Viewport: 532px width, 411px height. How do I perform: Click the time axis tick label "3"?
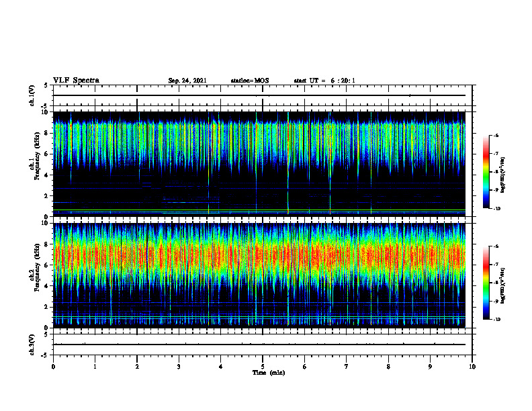pyautogui.click(x=179, y=367)
